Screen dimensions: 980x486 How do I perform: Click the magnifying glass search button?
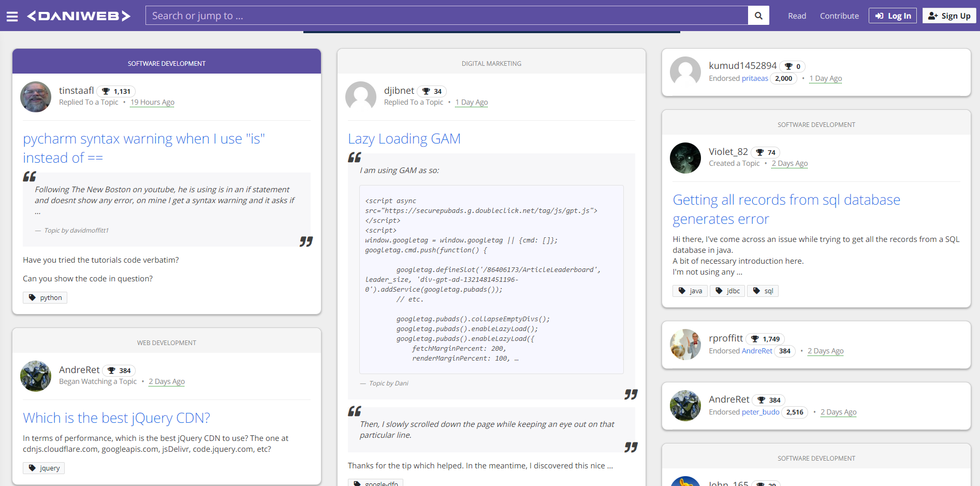coord(758,16)
